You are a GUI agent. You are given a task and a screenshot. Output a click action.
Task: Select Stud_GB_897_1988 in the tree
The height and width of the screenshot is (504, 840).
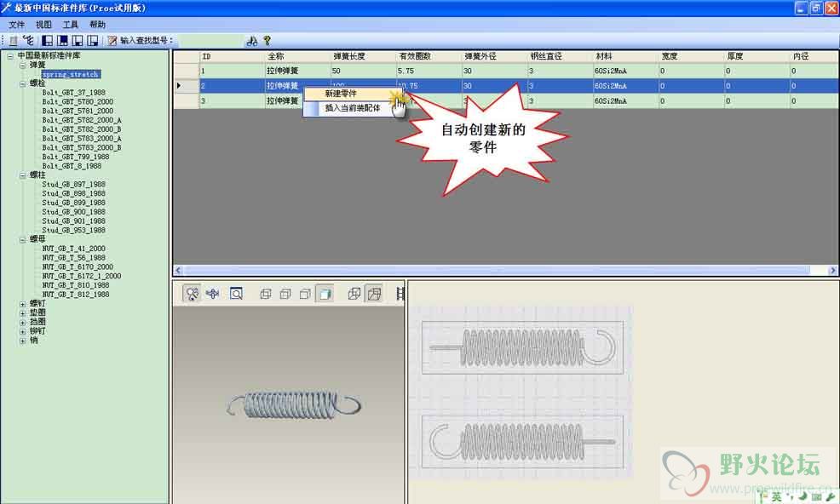(74, 184)
